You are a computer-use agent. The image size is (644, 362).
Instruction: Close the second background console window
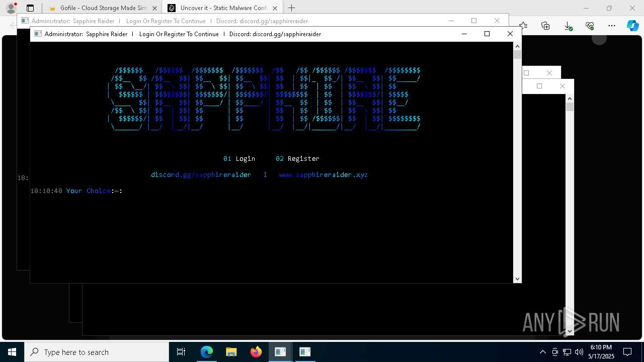(x=497, y=21)
